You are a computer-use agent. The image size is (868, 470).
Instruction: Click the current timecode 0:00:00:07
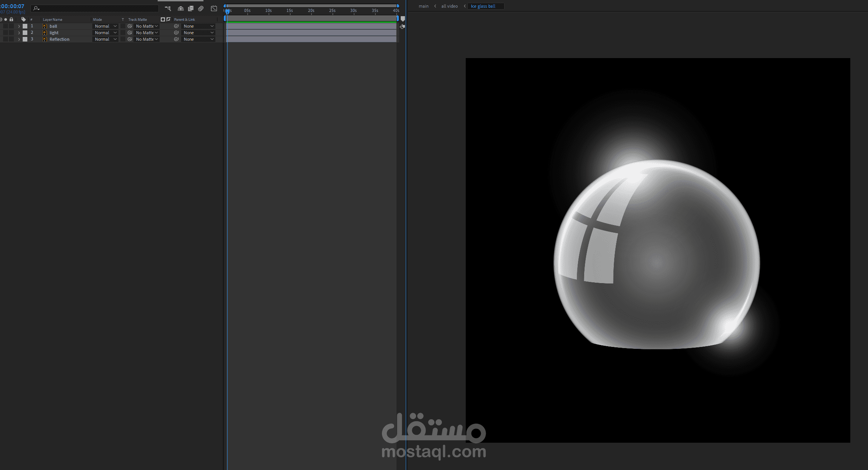click(x=13, y=6)
